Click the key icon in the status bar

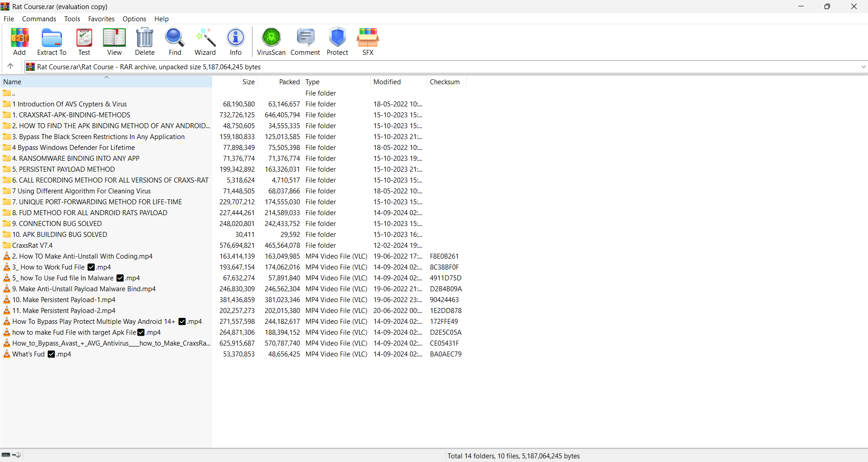click(17, 455)
